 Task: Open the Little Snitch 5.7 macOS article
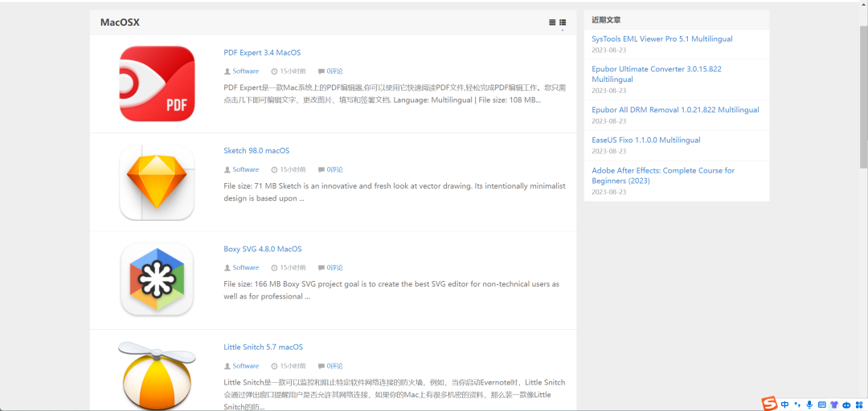(263, 347)
